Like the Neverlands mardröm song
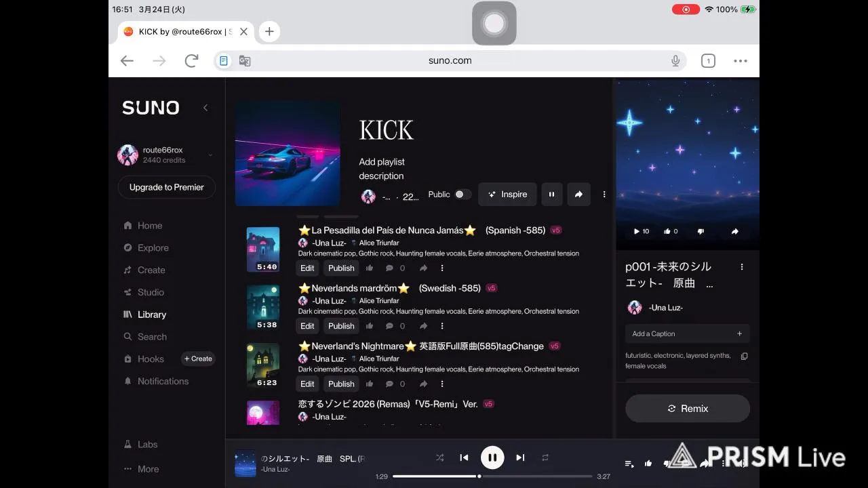The width and height of the screenshot is (868, 488). pyautogui.click(x=370, y=326)
